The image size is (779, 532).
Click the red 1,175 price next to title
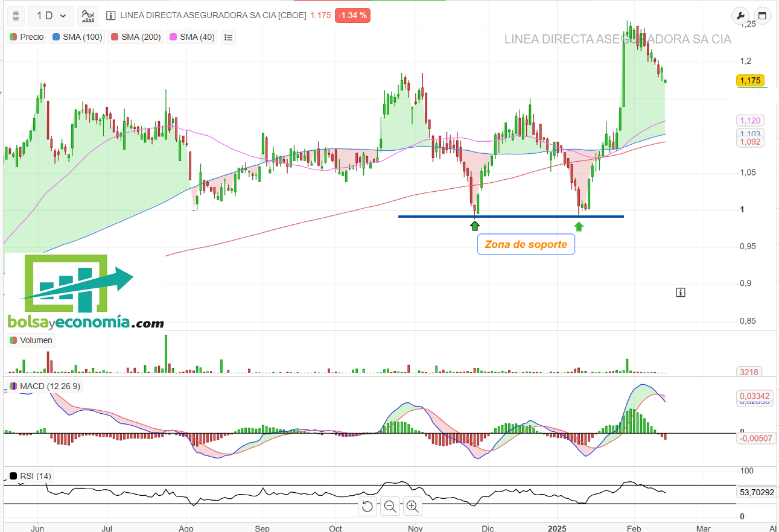click(x=320, y=16)
